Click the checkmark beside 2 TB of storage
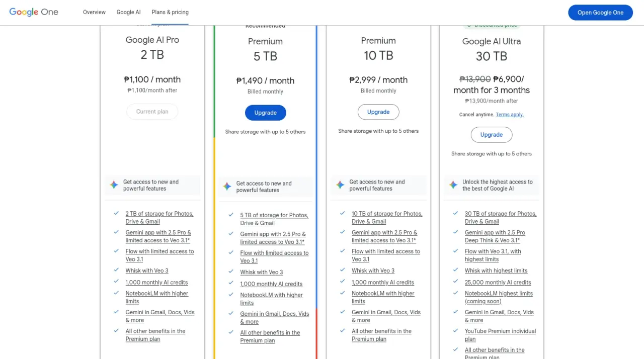This screenshot has width=644, height=359. click(x=116, y=213)
